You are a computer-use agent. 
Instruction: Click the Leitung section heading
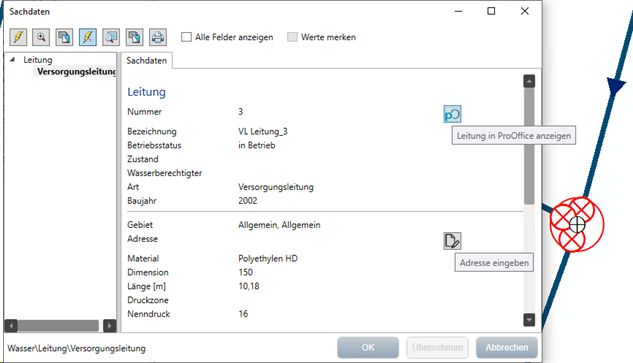click(147, 92)
